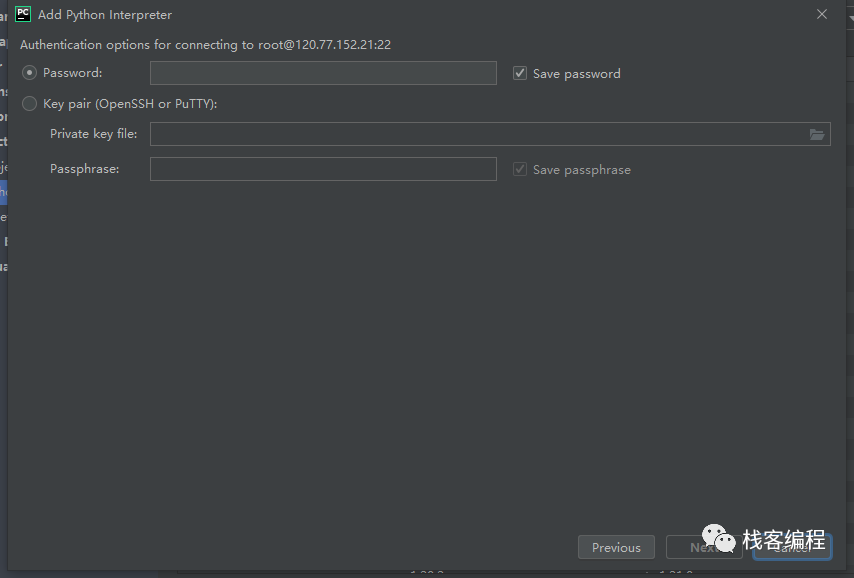Screen dimensions: 854x578
Task: Cancel the interpreter setup dialog
Action: [792, 547]
